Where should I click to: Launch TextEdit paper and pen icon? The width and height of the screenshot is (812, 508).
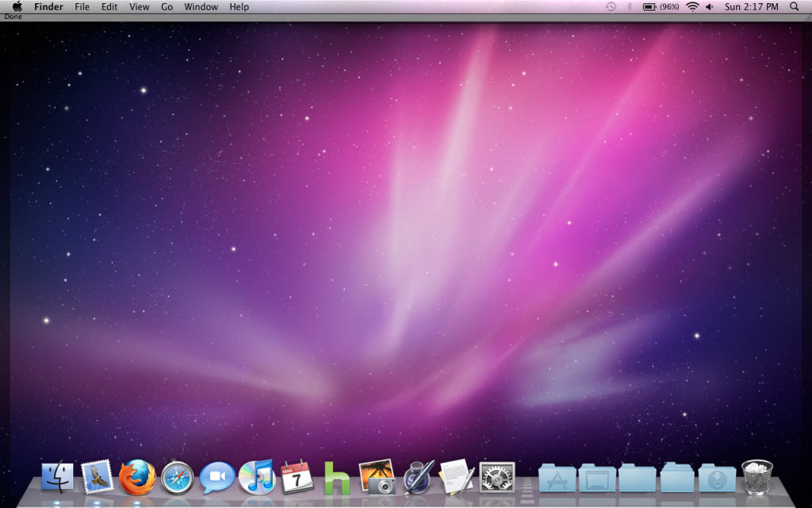[x=457, y=477]
